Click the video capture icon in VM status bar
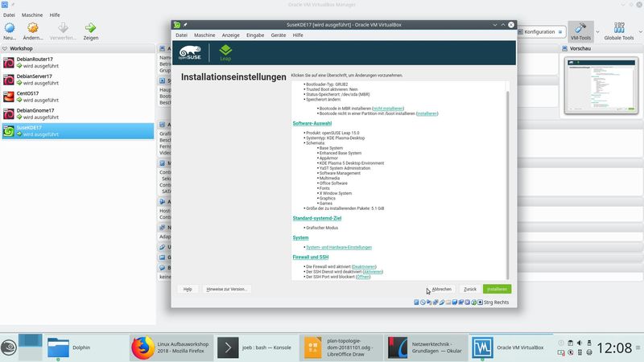The image size is (644, 362). pyautogui.click(x=460, y=302)
